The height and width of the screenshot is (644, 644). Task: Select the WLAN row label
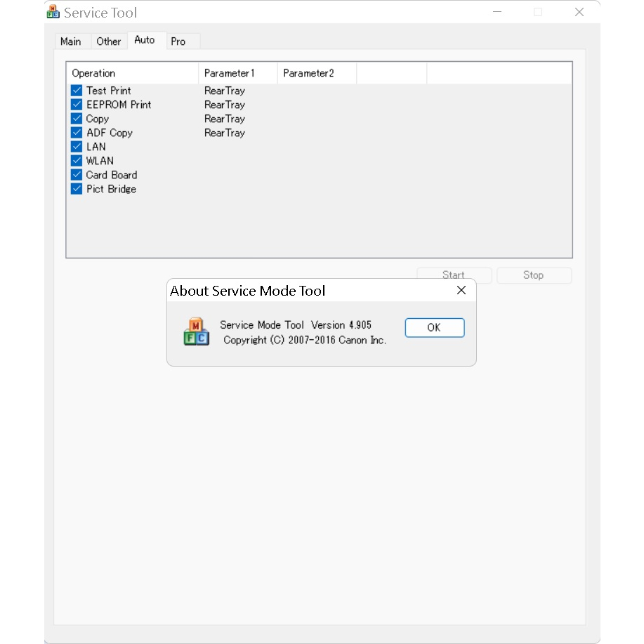(x=100, y=161)
